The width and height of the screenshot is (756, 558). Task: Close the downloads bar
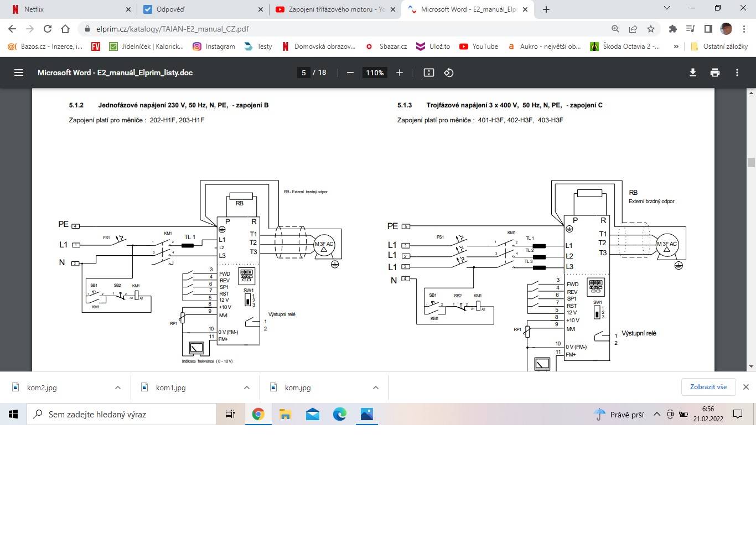coord(746,387)
